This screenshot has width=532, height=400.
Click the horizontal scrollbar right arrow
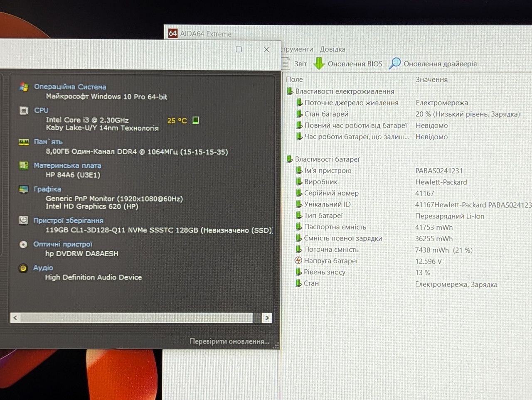(x=267, y=318)
